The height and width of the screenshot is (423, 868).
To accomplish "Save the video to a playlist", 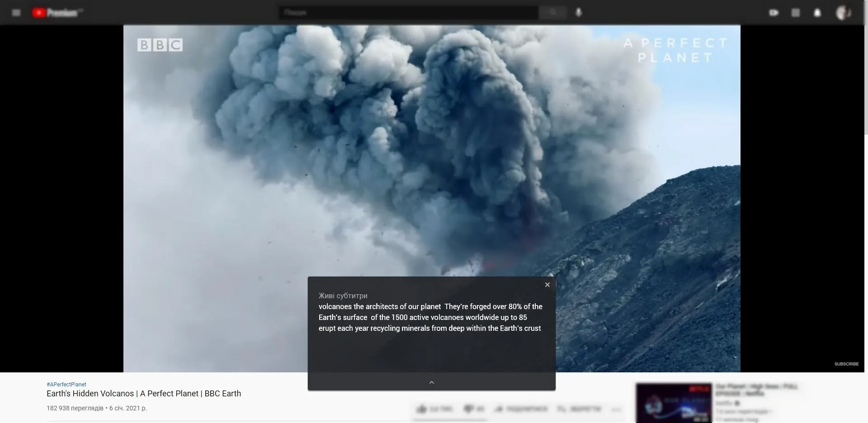I will tap(579, 409).
